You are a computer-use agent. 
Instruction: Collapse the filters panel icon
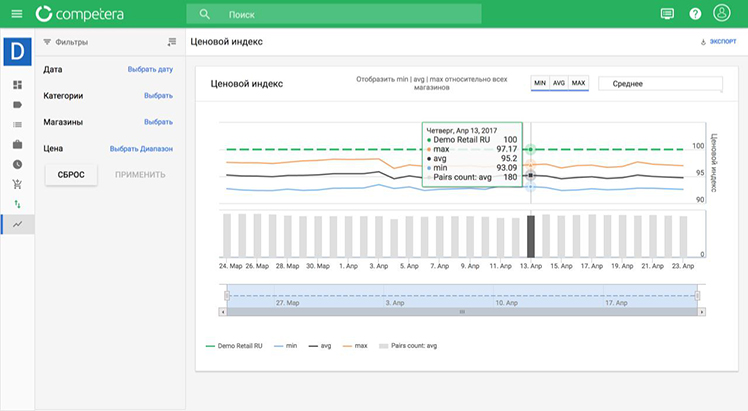click(172, 42)
